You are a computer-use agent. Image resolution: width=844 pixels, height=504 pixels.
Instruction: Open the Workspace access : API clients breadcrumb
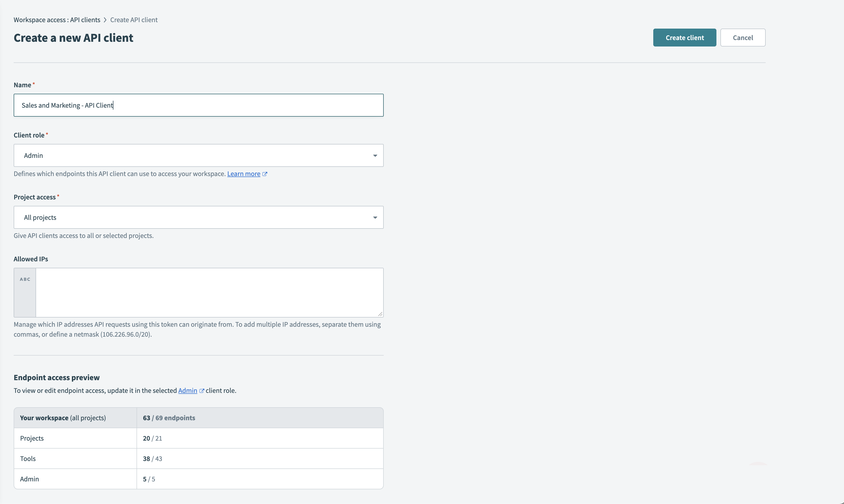point(57,20)
